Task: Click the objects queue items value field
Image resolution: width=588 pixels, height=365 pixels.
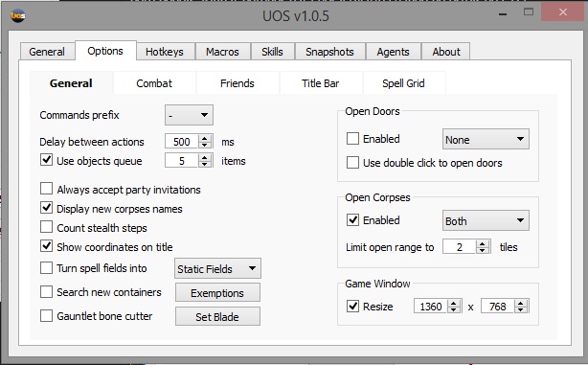Action: coord(182,161)
